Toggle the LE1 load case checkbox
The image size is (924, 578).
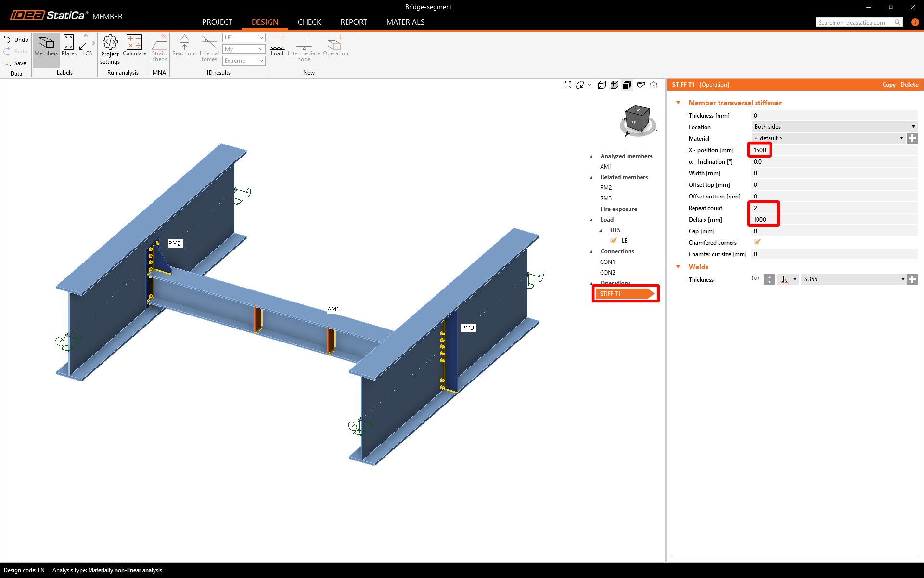pyautogui.click(x=614, y=240)
